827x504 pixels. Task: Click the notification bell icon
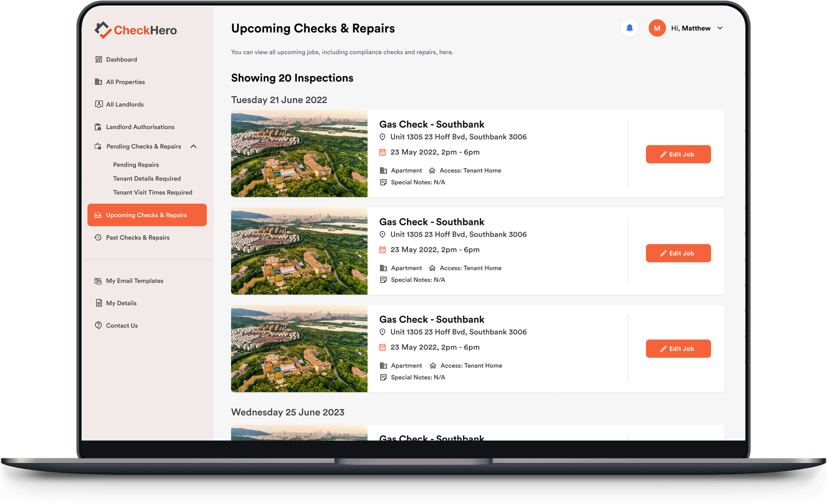pos(629,28)
